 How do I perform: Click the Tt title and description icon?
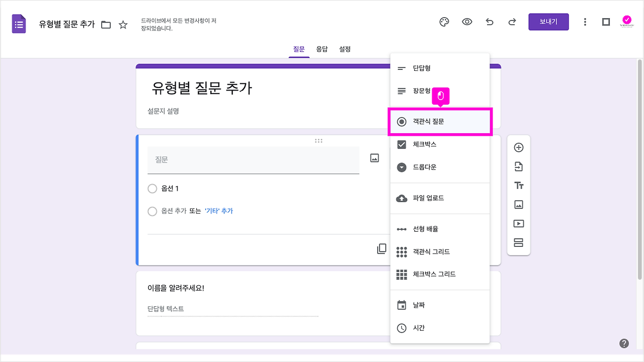point(518,185)
